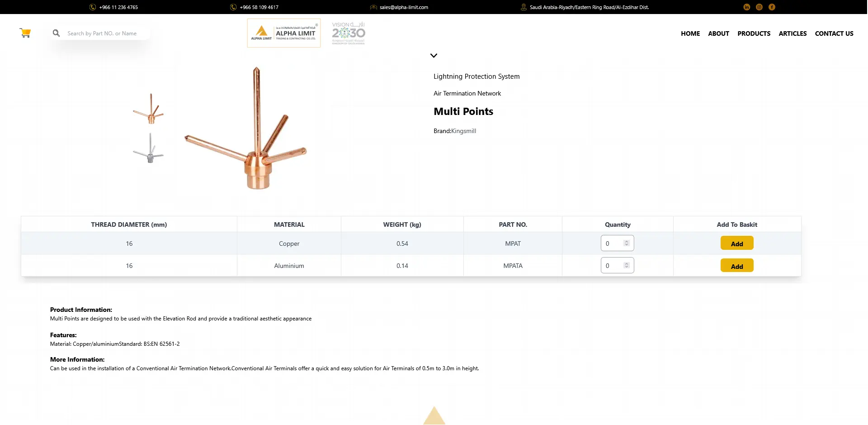868x425 pixels.
Task: Click the +966 58 109 4617 phone number
Action: pos(259,7)
